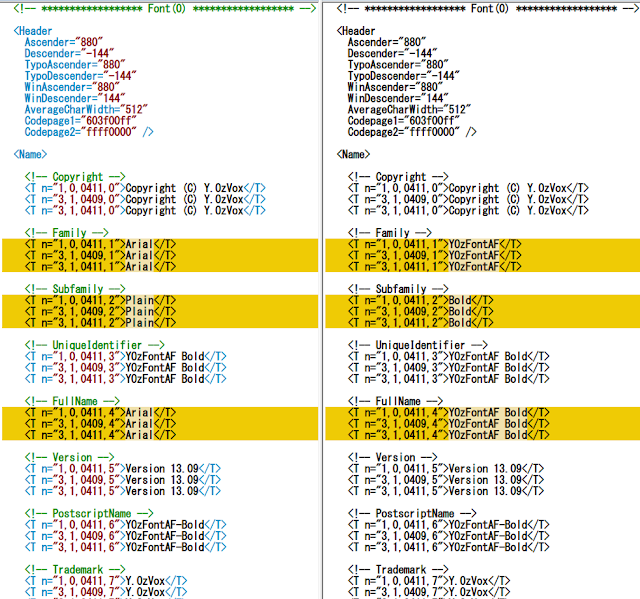640x599 pixels.
Task: Click WinDescender="144" in the right pane
Action: point(398,98)
